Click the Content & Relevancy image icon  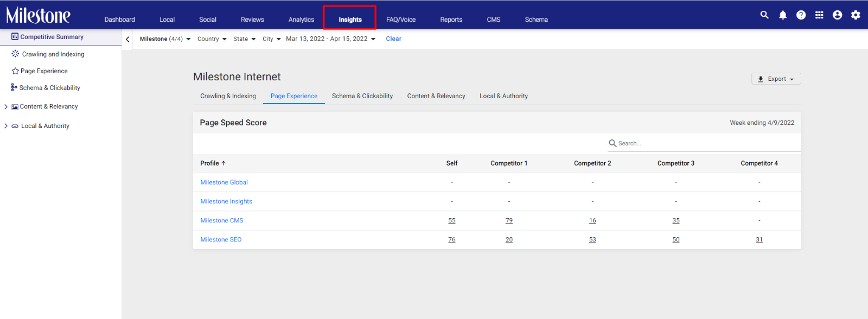pyautogui.click(x=15, y=107)
